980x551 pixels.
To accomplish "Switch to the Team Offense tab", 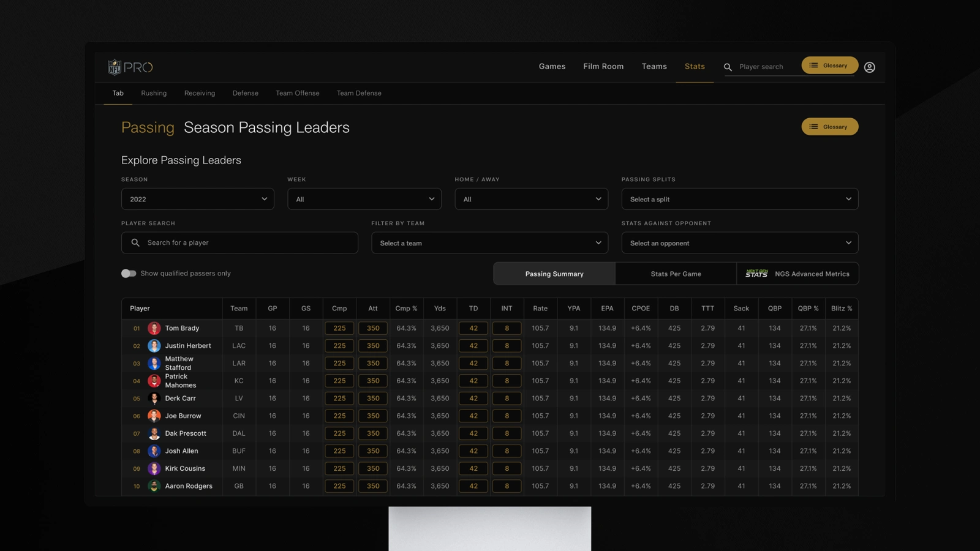I will (298, 93).
